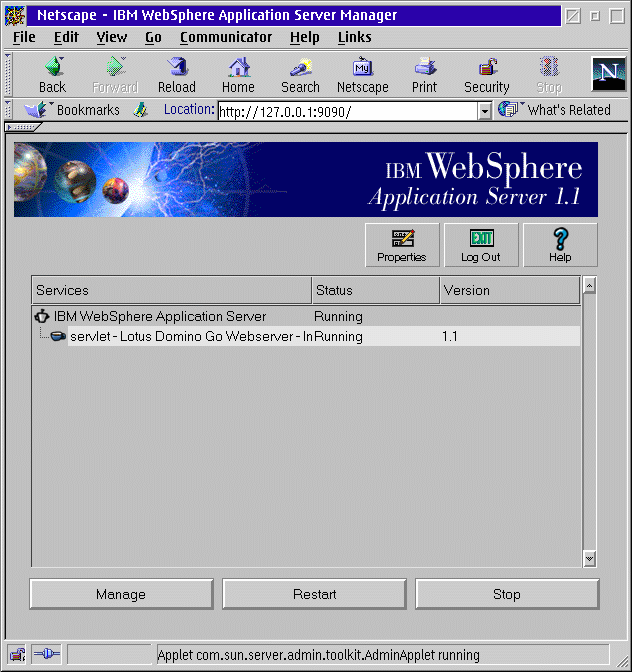Click Running status of WebSphere Application Server
632x672 pixels.
[x=338, y=316]
